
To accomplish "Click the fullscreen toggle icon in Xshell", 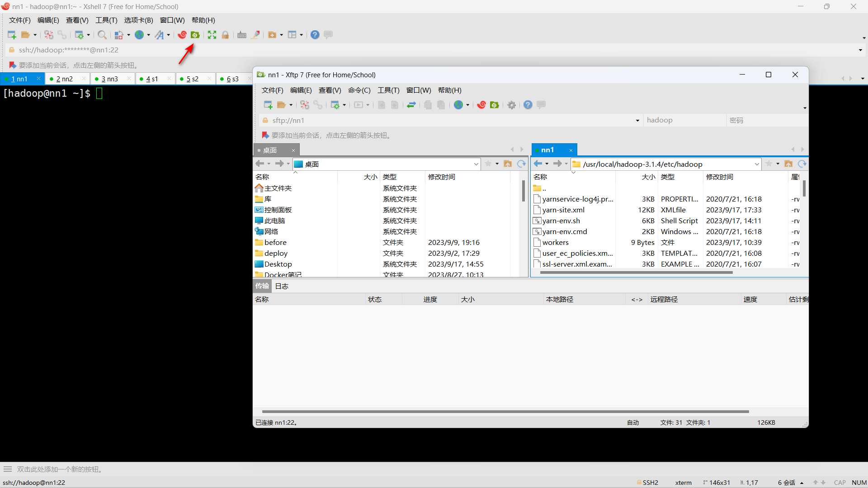I will coord(212,35).
